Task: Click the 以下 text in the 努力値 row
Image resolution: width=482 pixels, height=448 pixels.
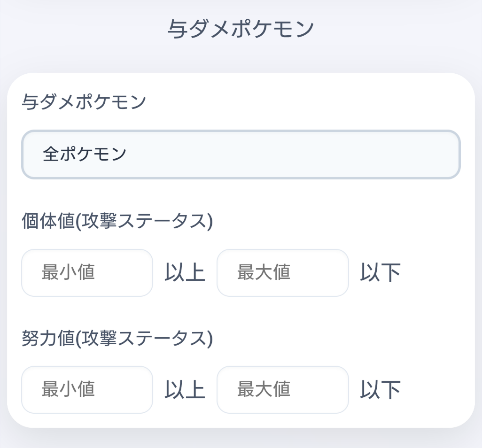Action: 380,390
